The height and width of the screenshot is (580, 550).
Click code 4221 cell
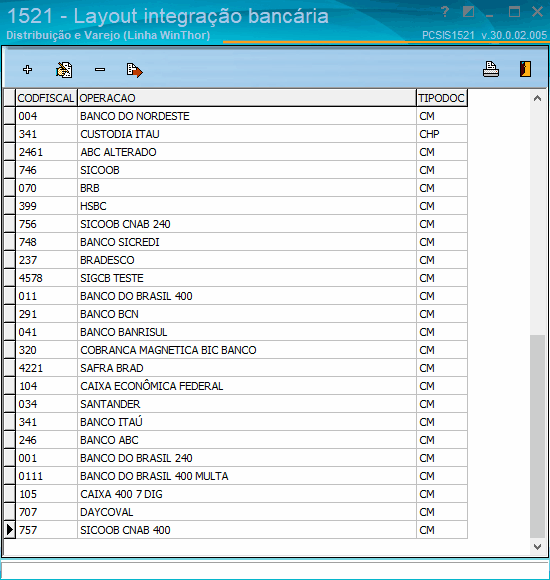coord(46,368)
